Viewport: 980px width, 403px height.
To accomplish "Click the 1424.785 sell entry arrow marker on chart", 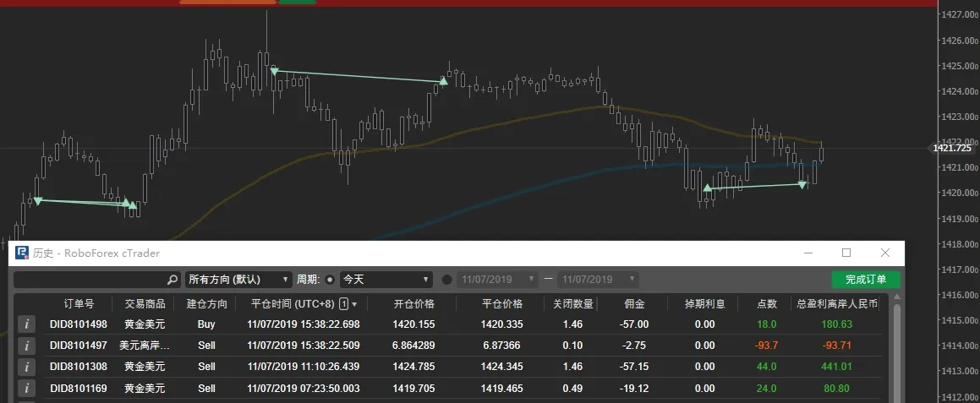I will pyautogui.click(x=274, y=71).
